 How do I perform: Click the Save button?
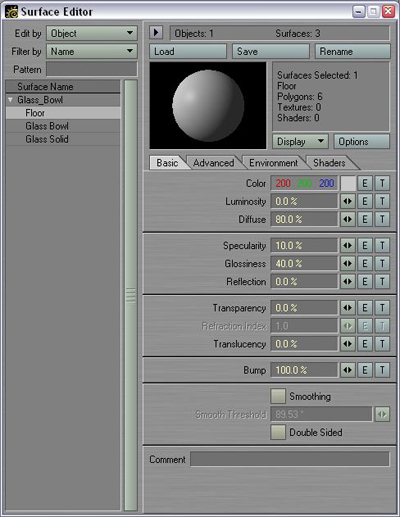point(271,51)
